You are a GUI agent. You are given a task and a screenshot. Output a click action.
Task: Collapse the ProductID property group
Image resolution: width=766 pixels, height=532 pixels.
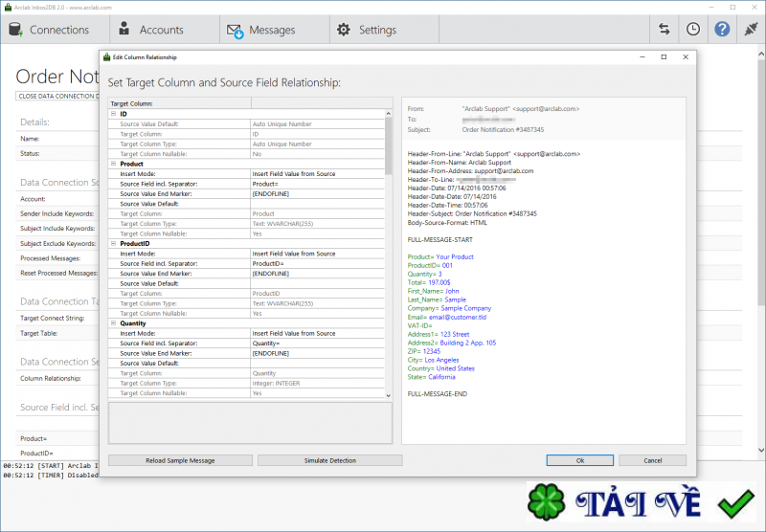tap(113, 244)
